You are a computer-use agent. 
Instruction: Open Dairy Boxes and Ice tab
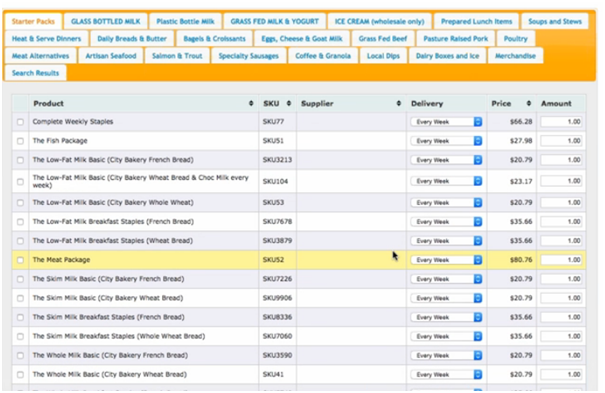point(447,56)
